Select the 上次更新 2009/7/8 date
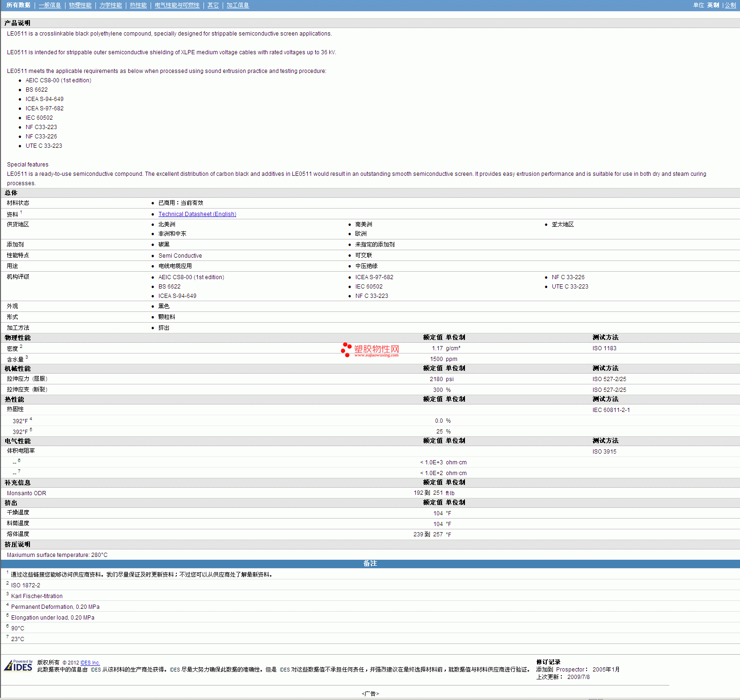The height and width of the screenshot is (700, 740). (563, 677)
